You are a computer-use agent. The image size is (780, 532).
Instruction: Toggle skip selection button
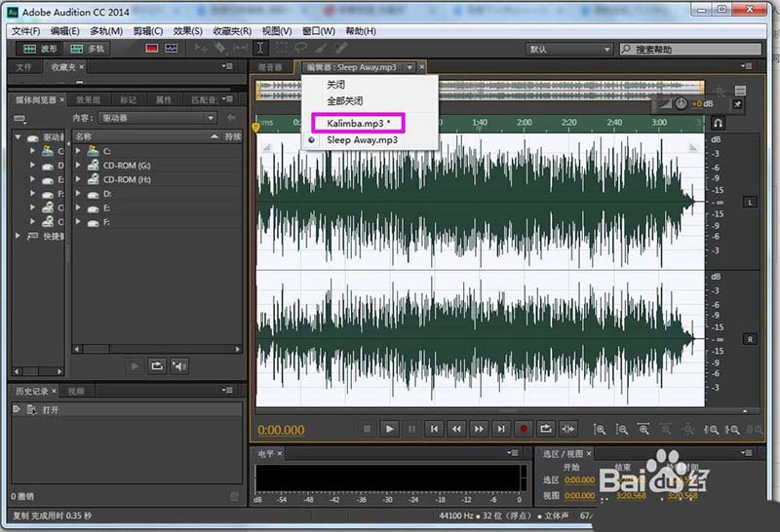(568, 429)
